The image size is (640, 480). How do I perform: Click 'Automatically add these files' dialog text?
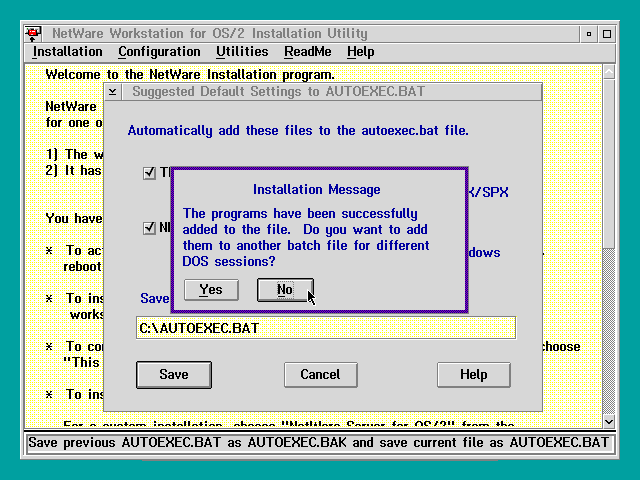[298, 131]
